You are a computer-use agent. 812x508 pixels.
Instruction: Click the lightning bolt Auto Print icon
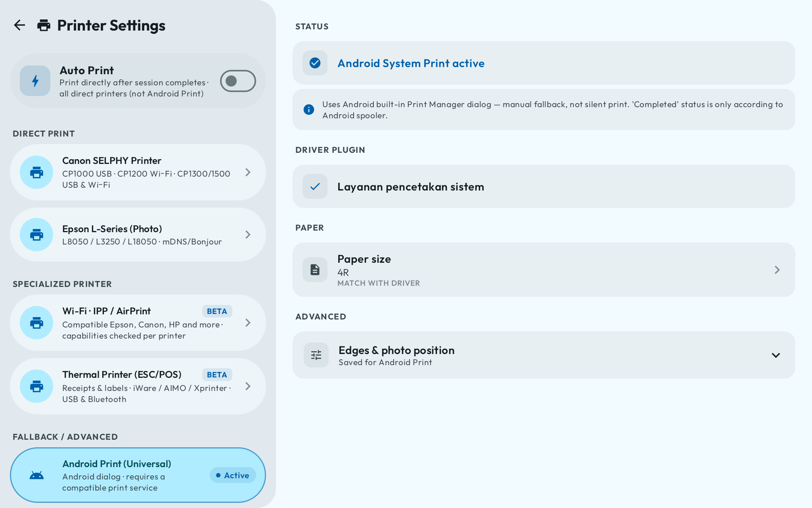(35, 81)
